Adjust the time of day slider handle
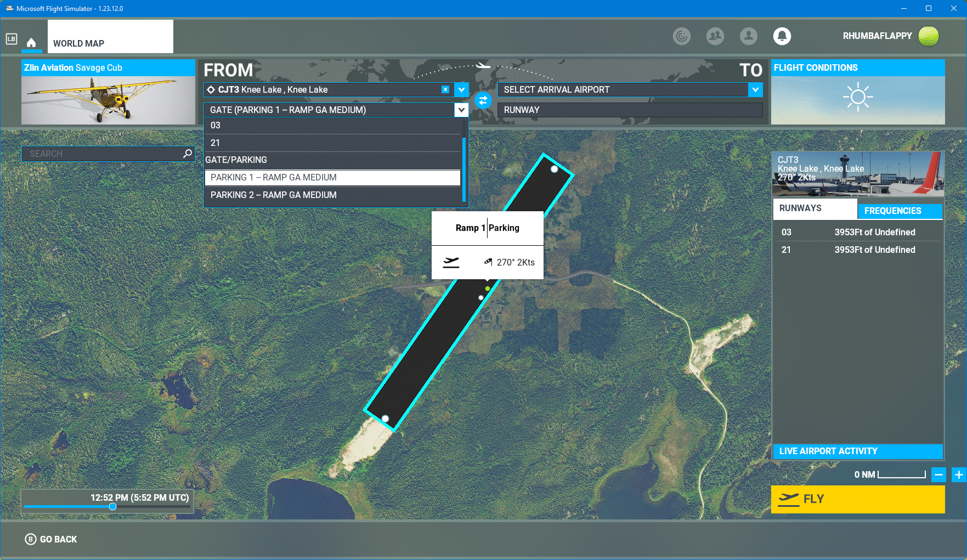The height and width of the screenshot is (560, 967). pyautogui.click(x=112, y=506)
